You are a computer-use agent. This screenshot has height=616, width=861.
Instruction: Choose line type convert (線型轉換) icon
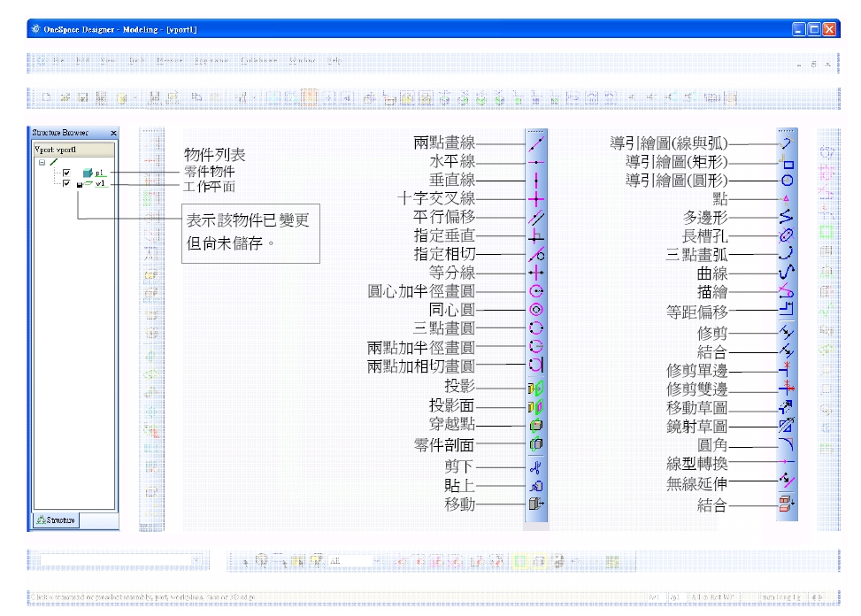787,462
